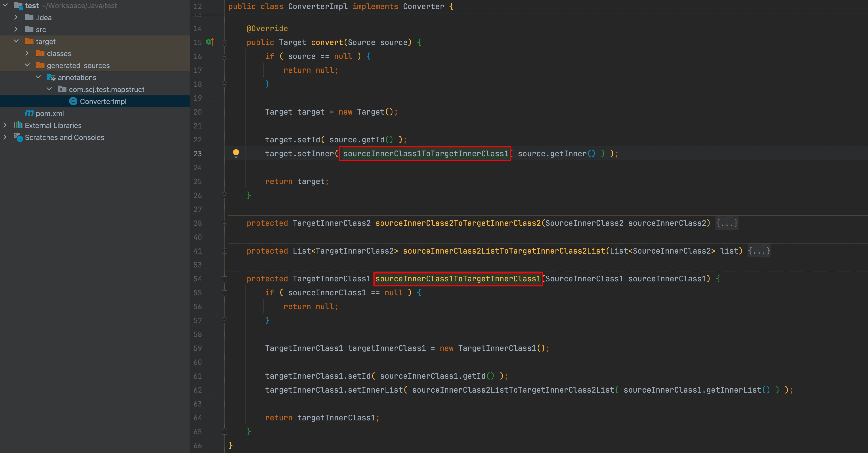This screenshot has height=453, width=868.
Task: Click the implements-method gutter icon on line 15
Action: point(210,42)
